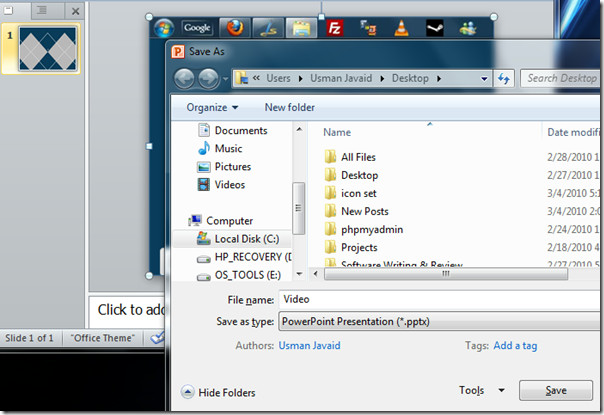The height and width of the screenshot is (415, 604).
Task: Launch Firefox from the taskbar
Action: click(235, 28)
